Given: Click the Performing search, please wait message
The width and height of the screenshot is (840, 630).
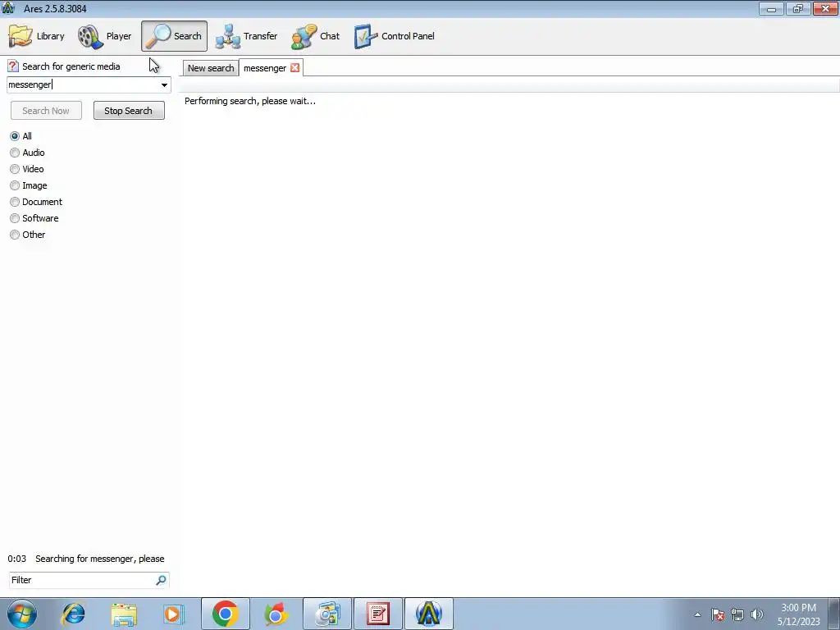Looking at the screenshot, I should pos(250,101).
